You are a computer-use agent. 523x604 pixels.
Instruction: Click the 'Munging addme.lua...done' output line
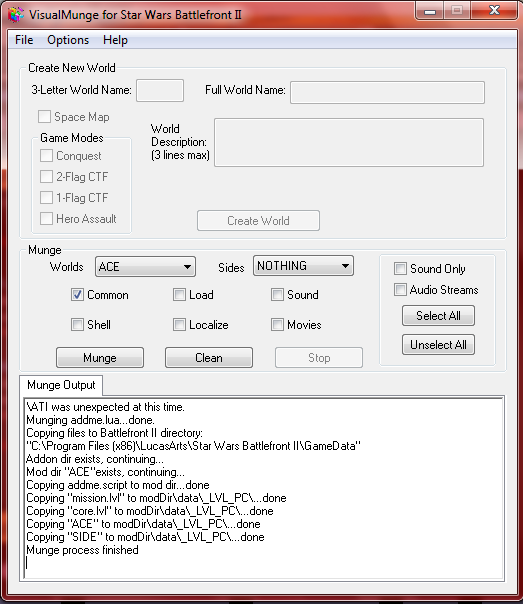point(91,420)
